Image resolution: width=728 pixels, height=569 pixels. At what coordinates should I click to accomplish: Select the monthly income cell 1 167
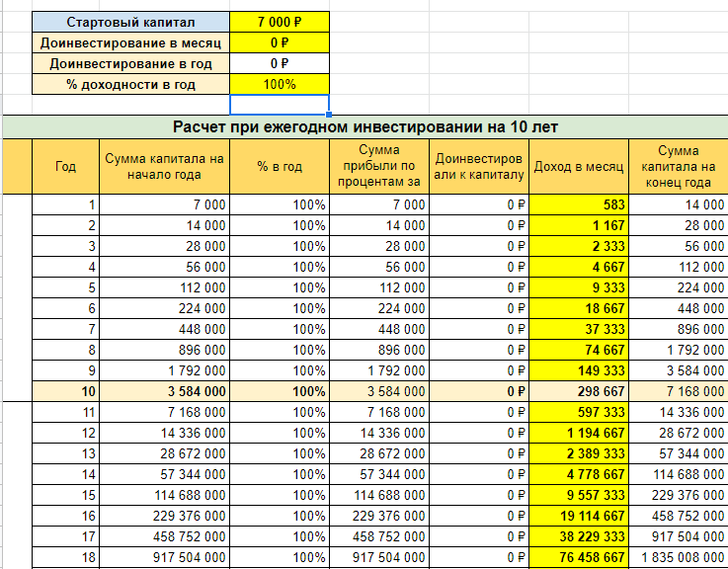(x=579, y=225)
